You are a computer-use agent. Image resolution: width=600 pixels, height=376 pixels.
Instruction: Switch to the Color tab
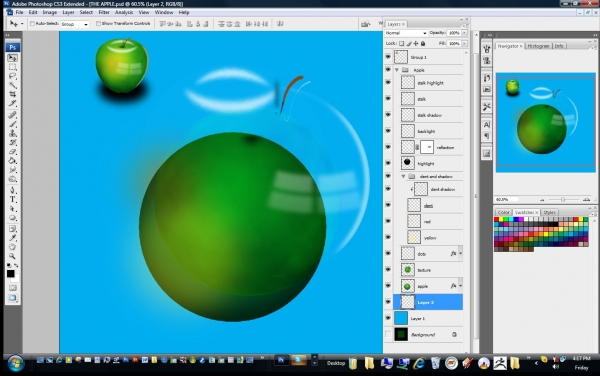[503, 212]
